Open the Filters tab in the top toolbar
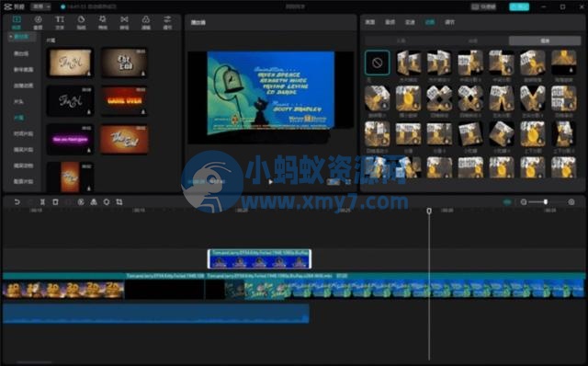The image size is (588, 366). coord(146,22)
